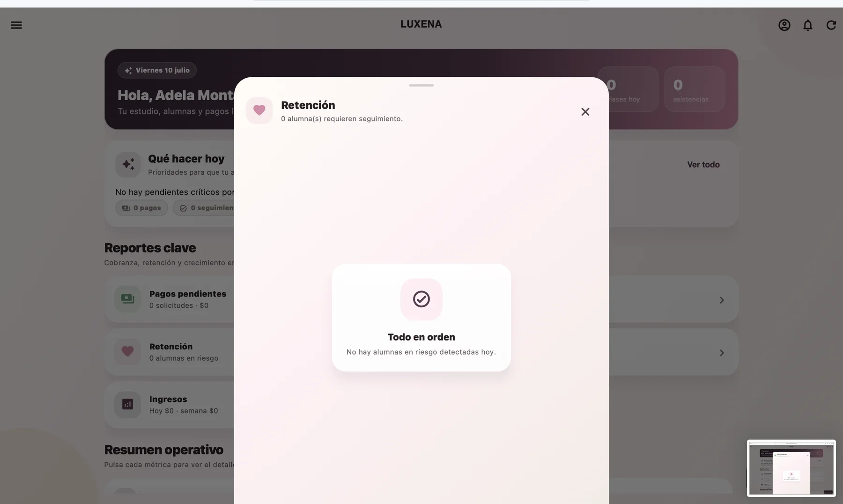843x504 pixels.
Task: Click Ver todo link
Action: pos(703,164)
